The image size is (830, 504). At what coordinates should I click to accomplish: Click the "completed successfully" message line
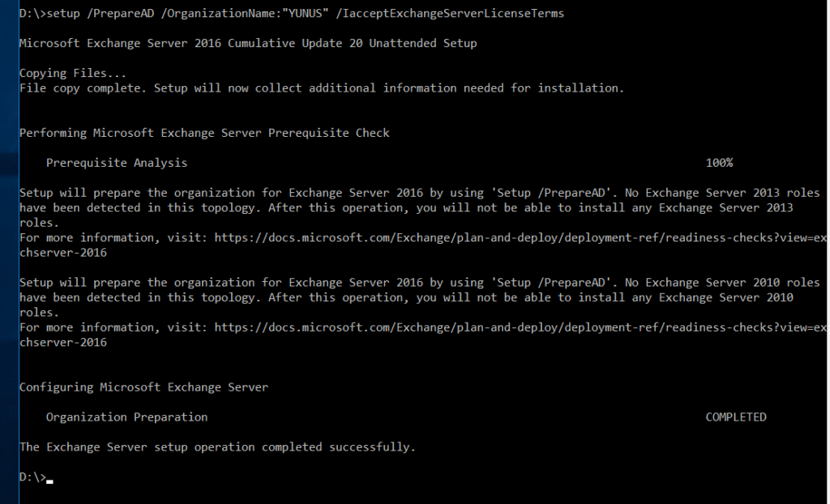217,447
